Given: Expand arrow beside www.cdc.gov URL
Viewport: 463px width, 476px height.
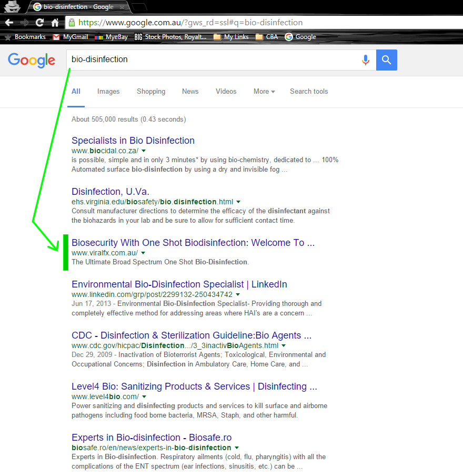Looking at the screenshot, I should 284,345.
